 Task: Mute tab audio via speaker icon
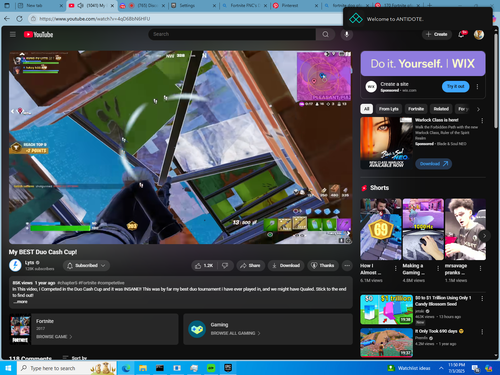pyautogui.click(x=80, y=6)
